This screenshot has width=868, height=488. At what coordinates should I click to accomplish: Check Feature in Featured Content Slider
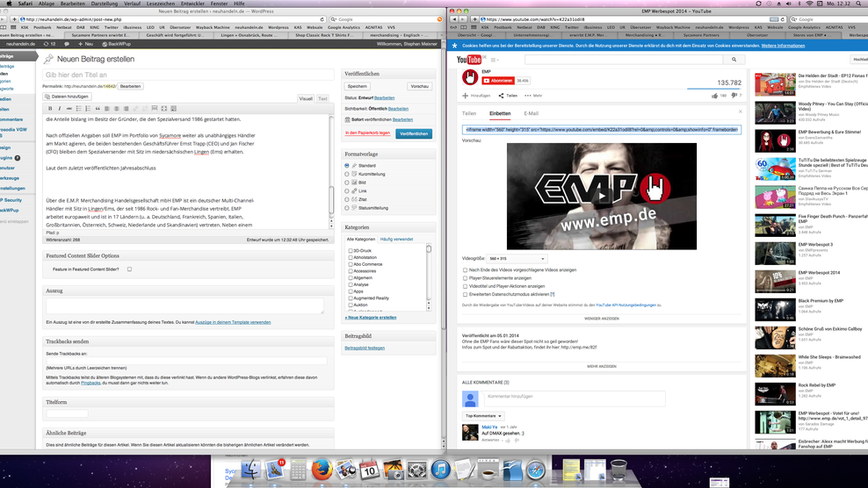tap(129, 269)
